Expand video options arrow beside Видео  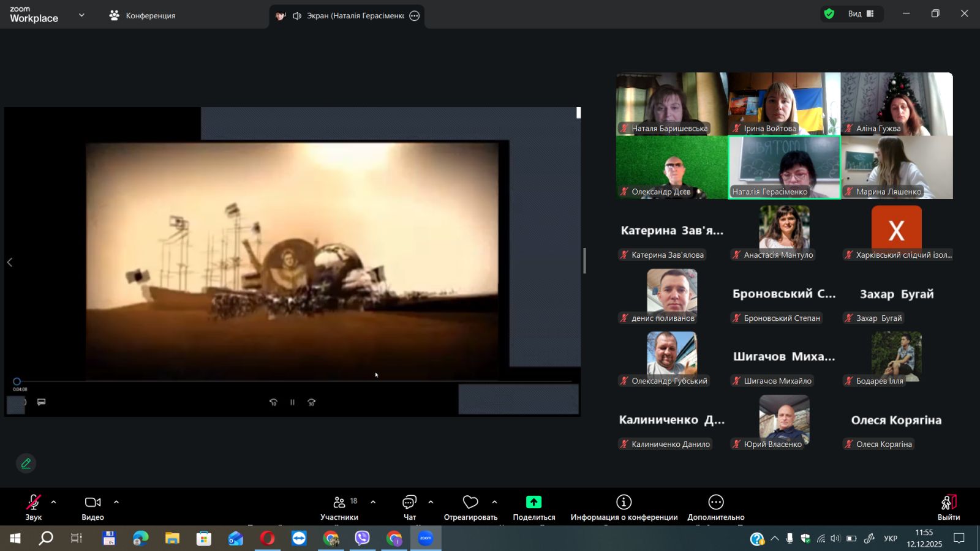click(116, 502)
